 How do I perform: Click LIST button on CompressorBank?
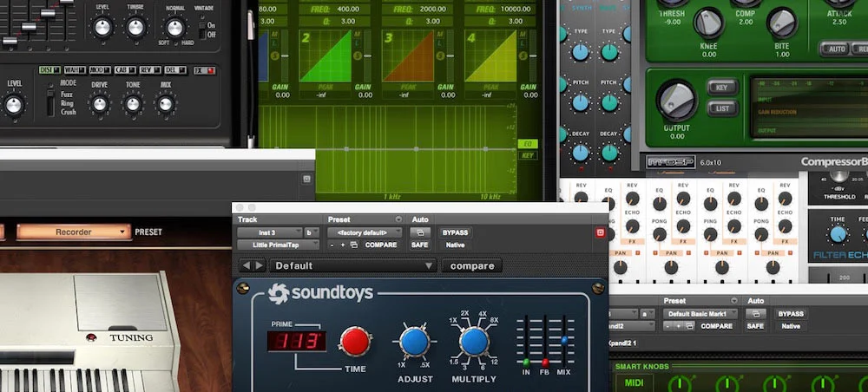coord(722,108)
